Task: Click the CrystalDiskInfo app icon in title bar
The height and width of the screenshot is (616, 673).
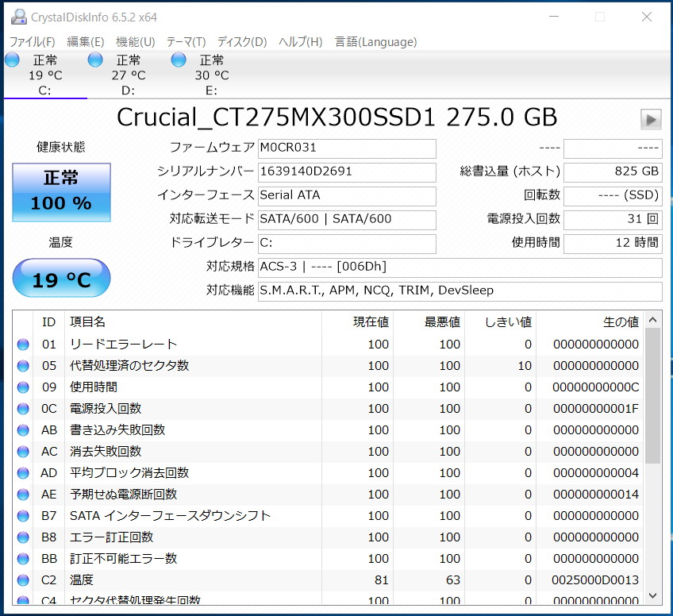Action: point(18,17)
